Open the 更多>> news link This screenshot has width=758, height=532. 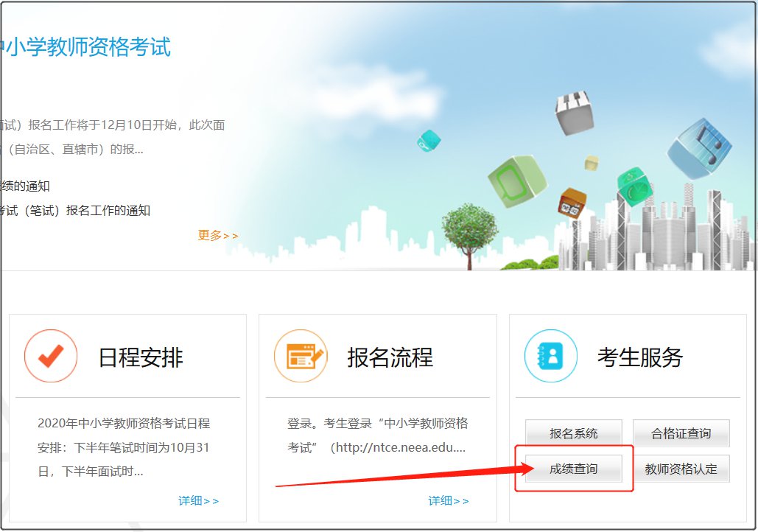(217, 235)
